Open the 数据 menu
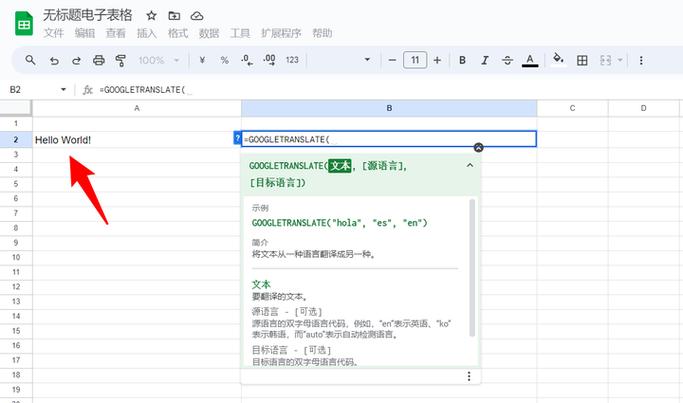Image resolution: width=683 pixels, height=403 pixels. pyautogui.click(x=209, y=33)
